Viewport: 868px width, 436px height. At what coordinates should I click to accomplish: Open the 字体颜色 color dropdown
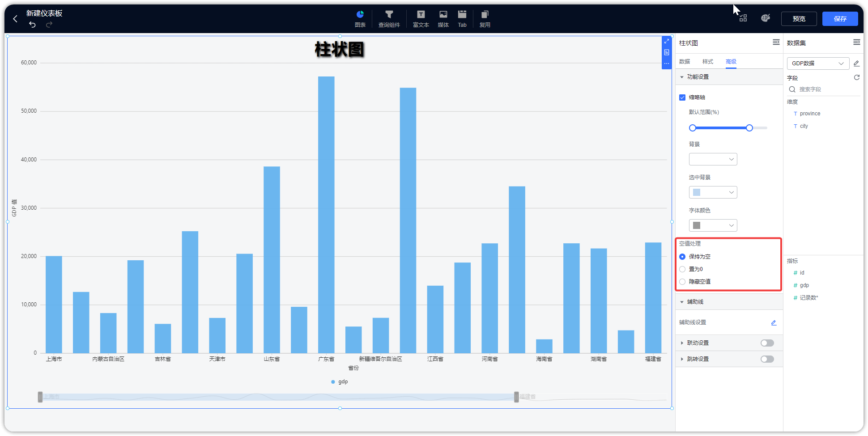[713, 225]
